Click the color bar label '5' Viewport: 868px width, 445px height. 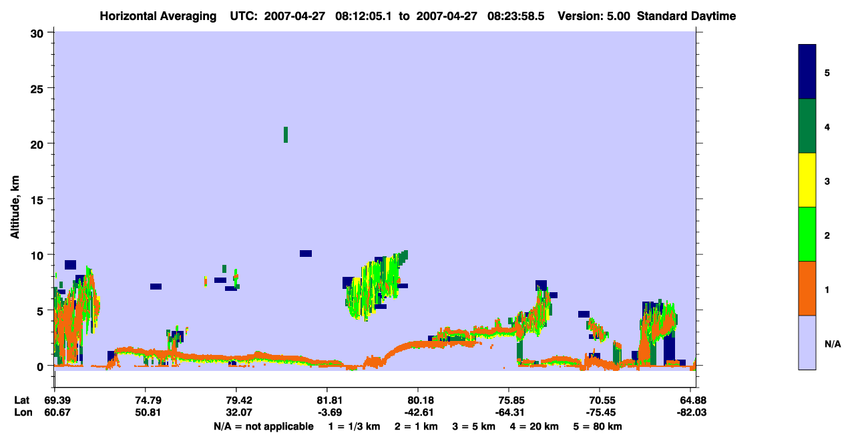[x=827, y=72]
